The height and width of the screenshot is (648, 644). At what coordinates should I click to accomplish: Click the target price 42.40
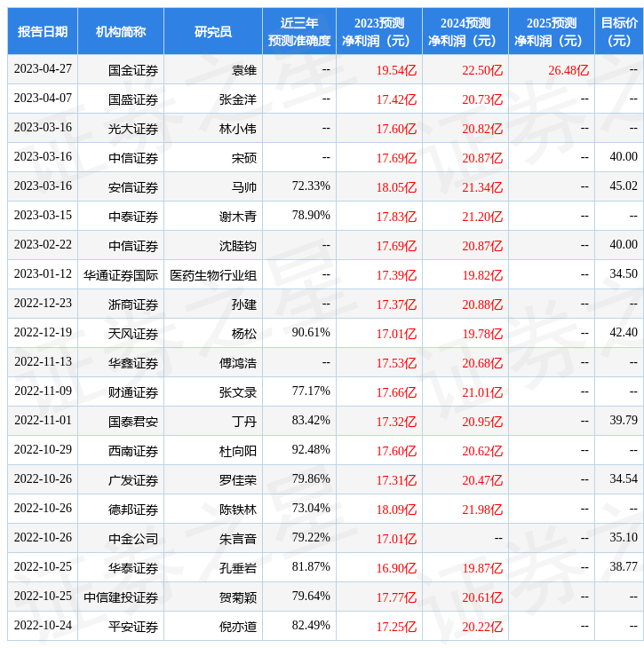coord(624,332)
